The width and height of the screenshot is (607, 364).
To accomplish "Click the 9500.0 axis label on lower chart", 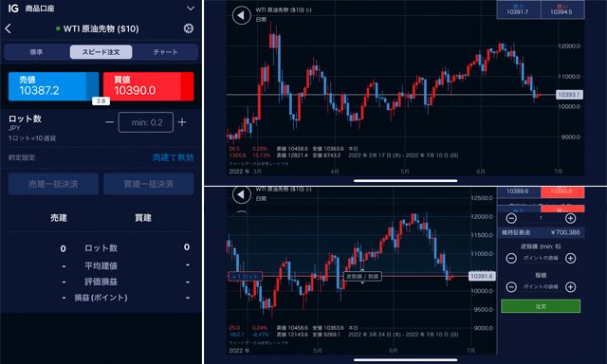I will click(x=482, y=309).
